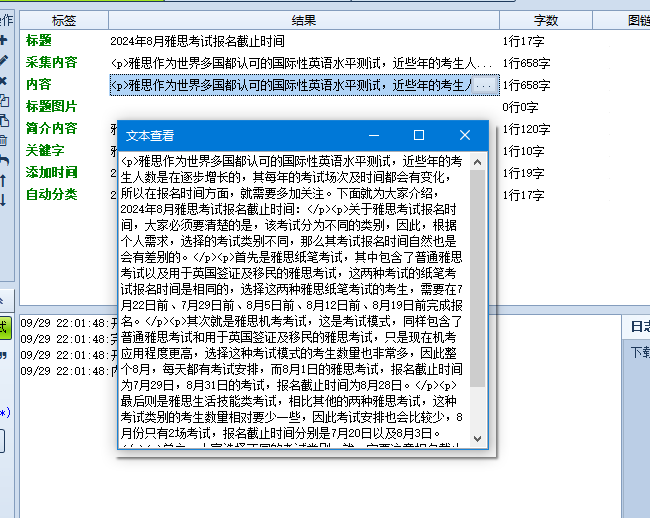Click inside the 文本查看 text area

294,300
